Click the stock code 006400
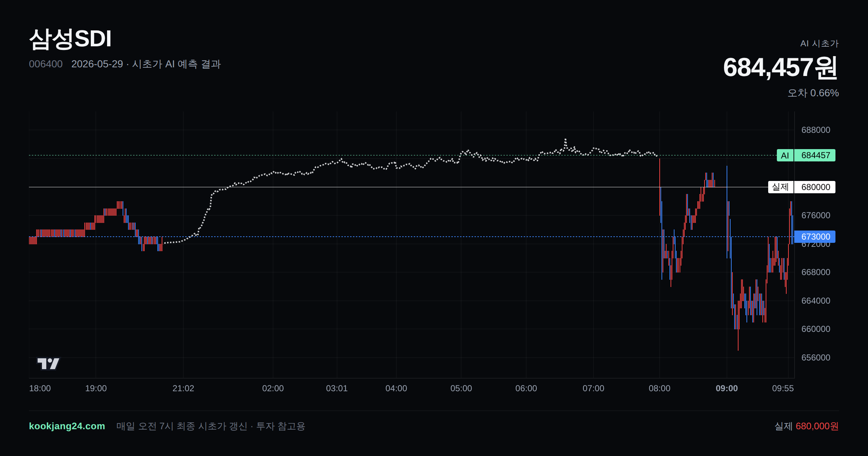Screen dimensions: 868x456 [x=46, y=64]
